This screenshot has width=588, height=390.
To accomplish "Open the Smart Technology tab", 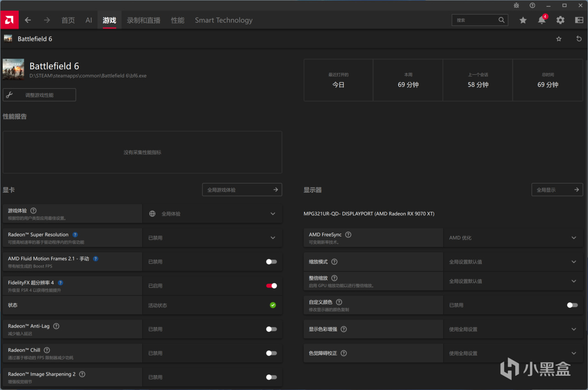I will pos(224,20).
